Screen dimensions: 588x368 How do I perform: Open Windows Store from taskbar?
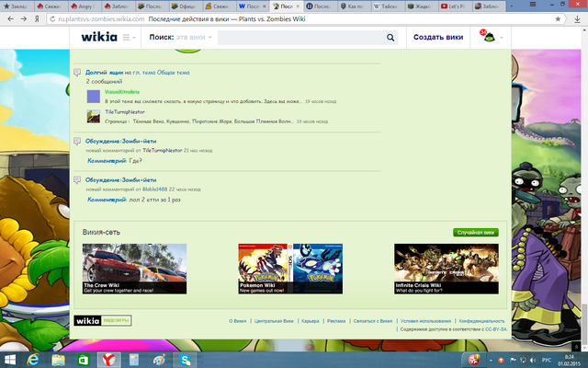pyautogui.click(x=84, y=360)
